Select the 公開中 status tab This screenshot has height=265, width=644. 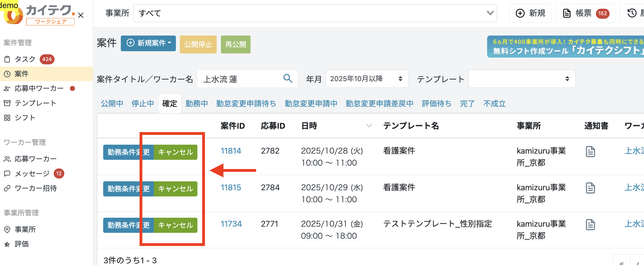(112, 103)
